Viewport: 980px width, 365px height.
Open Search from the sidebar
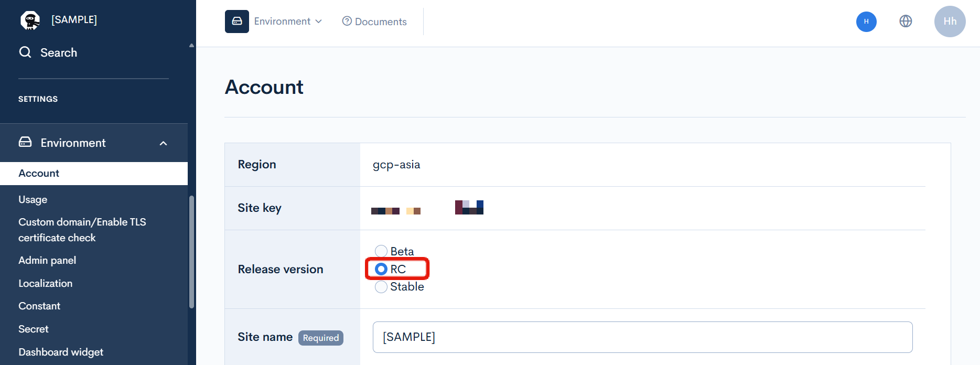[58, 52]
